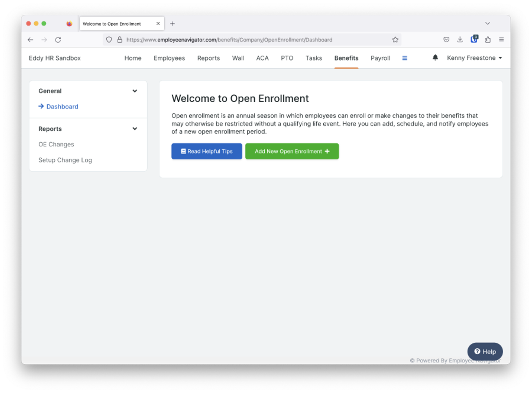Open the blue hamburger more-menu icon

[x=405, y=58]
